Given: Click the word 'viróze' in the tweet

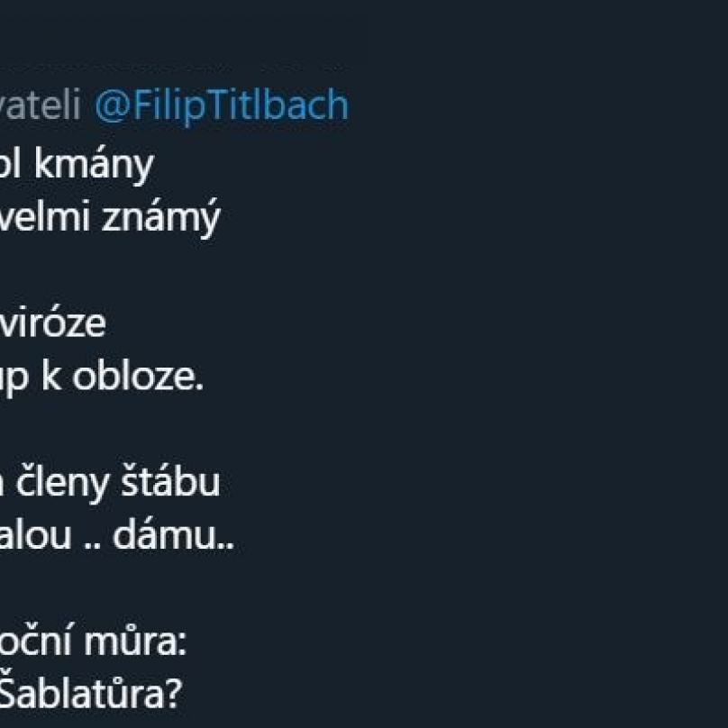Looking at the screenshot, I should click(x=53, y=323).
